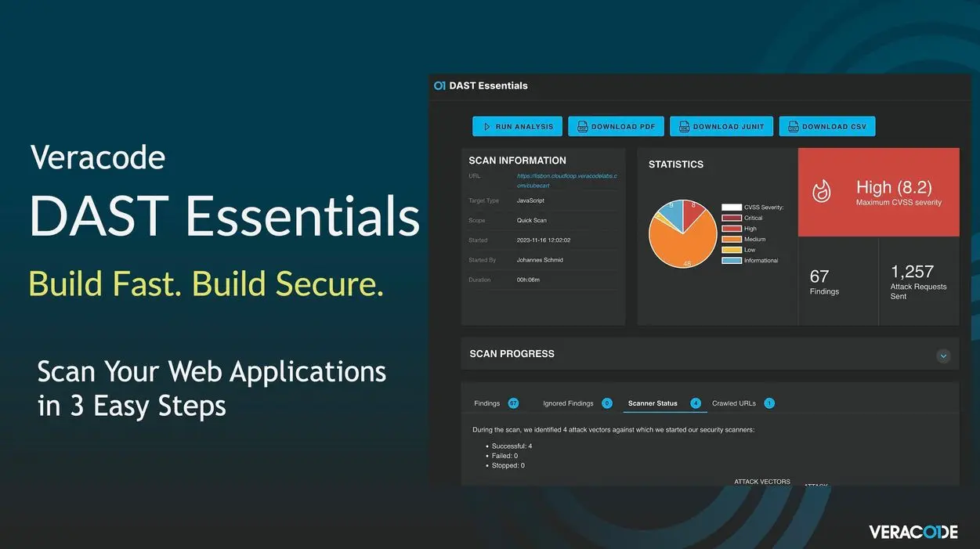Click the Failed: 0 list entry
Image resolution: width=980 pixels, height=549 pixels.
click(504, 456)
